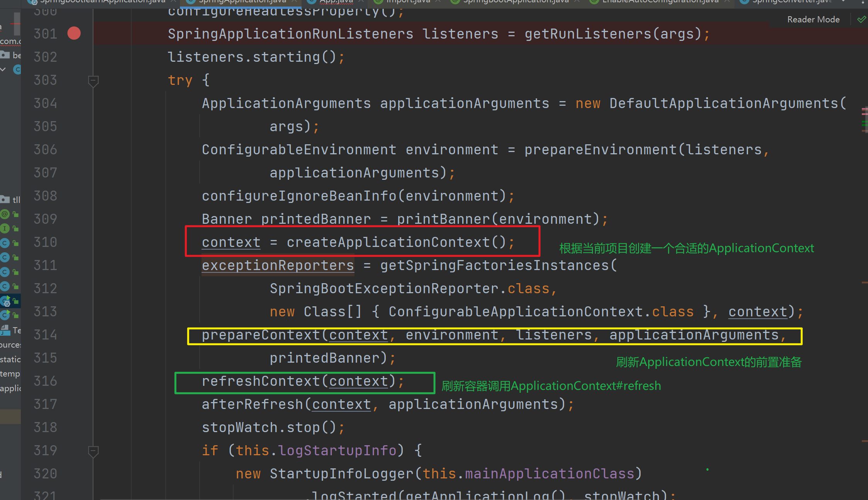Click the error stripe marker beside line 319
This screenshot has height=500, width=868.
coord(865,441)
